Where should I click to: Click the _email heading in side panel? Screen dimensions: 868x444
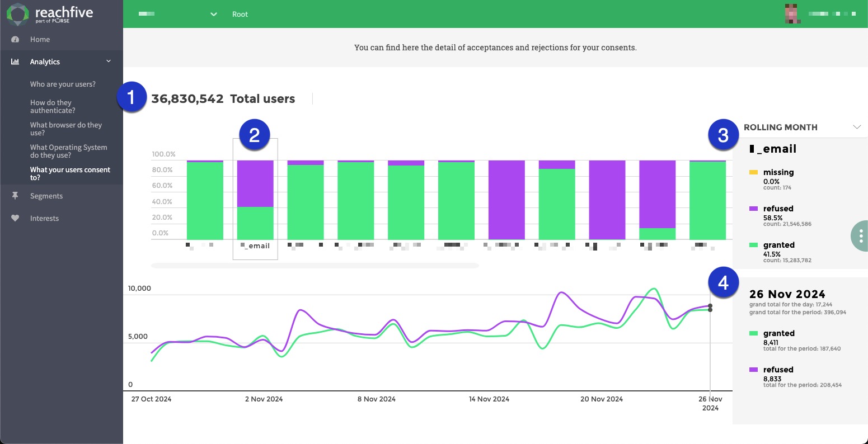(x=773, y=149)
